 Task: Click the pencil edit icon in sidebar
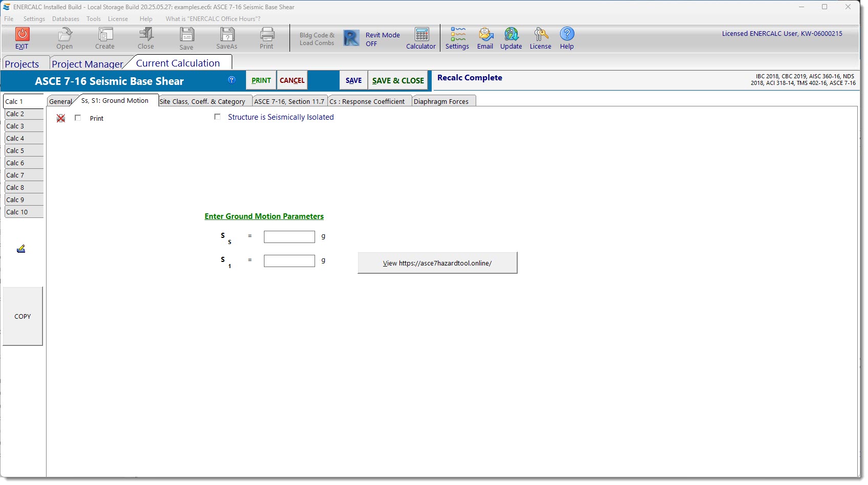pos(21,249)
